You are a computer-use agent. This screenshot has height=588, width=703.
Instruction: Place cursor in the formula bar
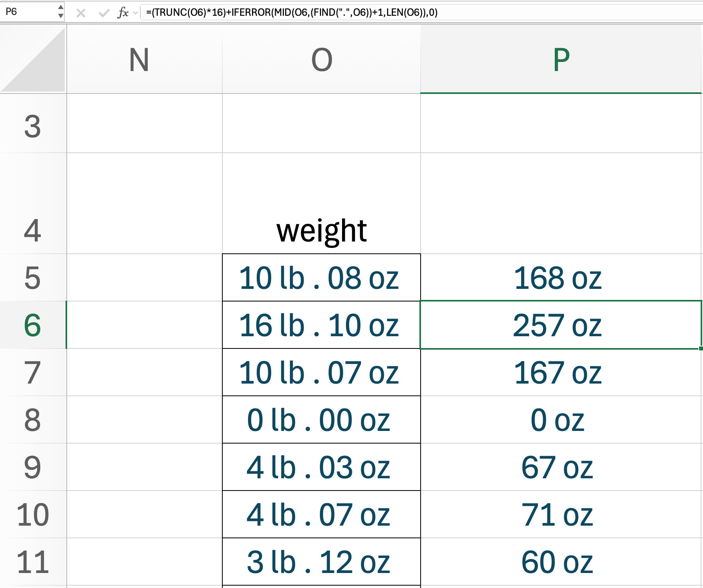pos(355,13)
